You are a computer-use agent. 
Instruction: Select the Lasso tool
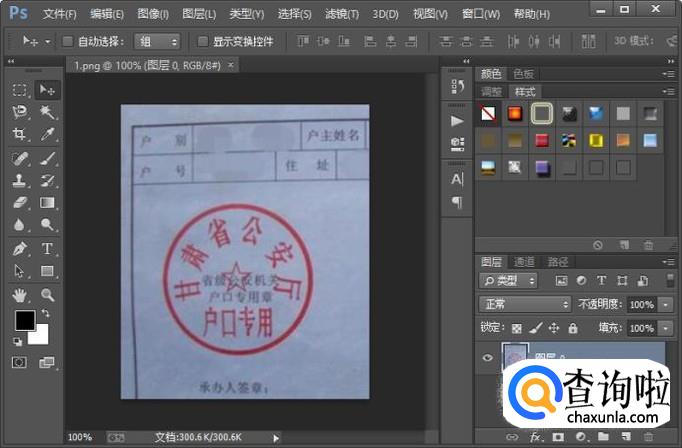(x=20, y=112)
